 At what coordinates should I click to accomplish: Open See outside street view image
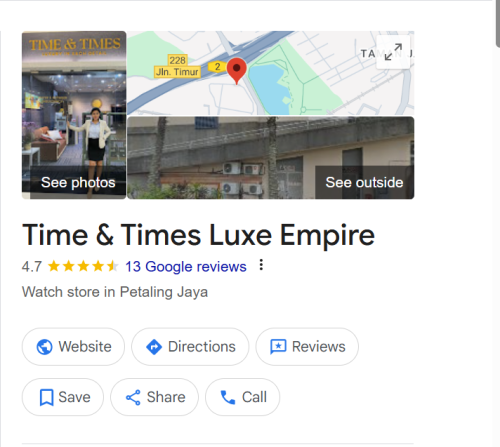pos(271,158)
